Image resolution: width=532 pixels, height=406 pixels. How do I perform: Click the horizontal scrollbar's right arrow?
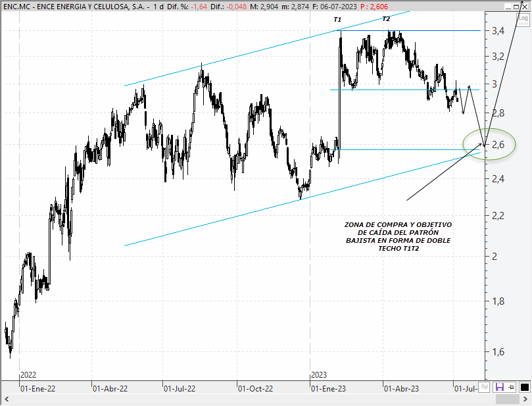pos(527,399)
